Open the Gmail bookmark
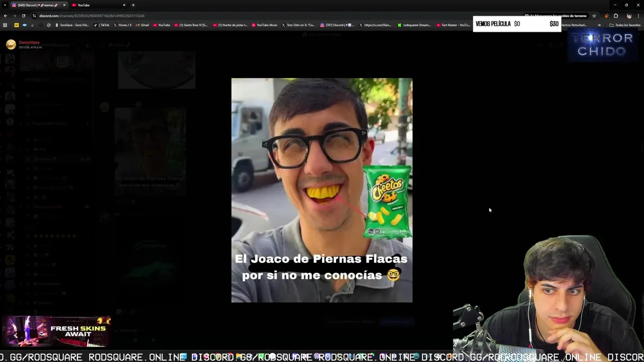Viewport: 644px width, 362px height. [x=142, y=25]
